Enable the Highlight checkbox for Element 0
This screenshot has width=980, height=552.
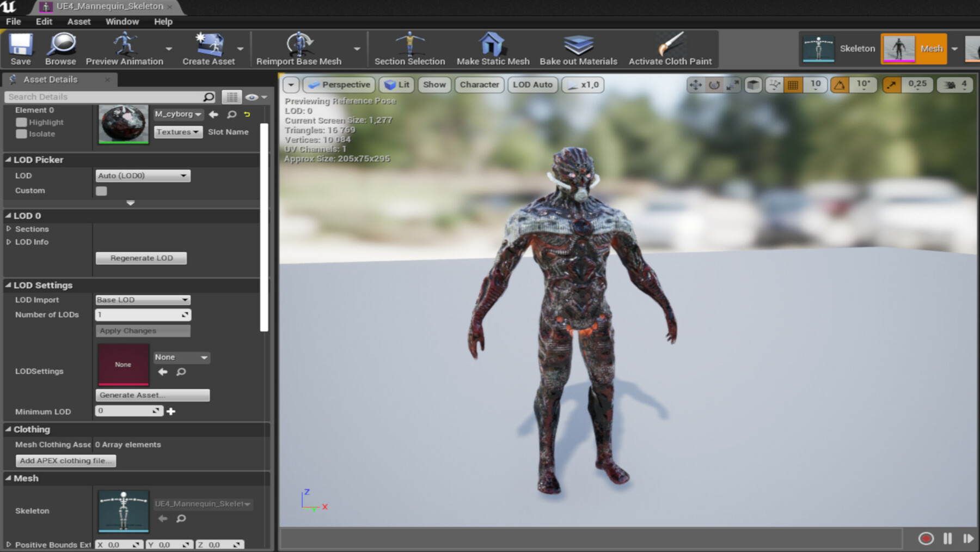[22, 122]
